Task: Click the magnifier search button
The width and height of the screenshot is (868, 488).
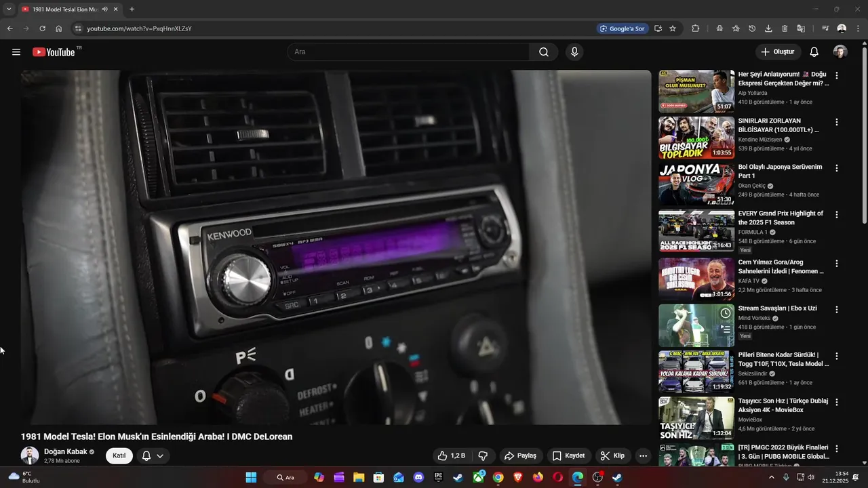Action: (544, 52)
